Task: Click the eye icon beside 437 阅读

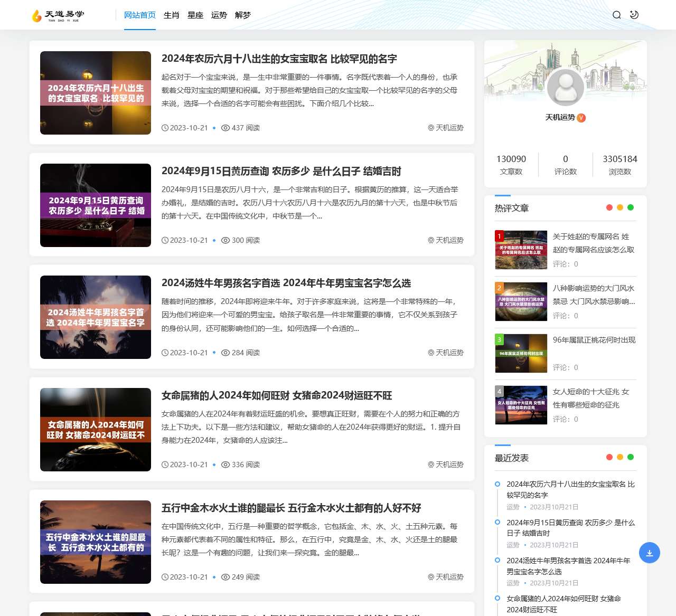Action: [x=226, y=128]
